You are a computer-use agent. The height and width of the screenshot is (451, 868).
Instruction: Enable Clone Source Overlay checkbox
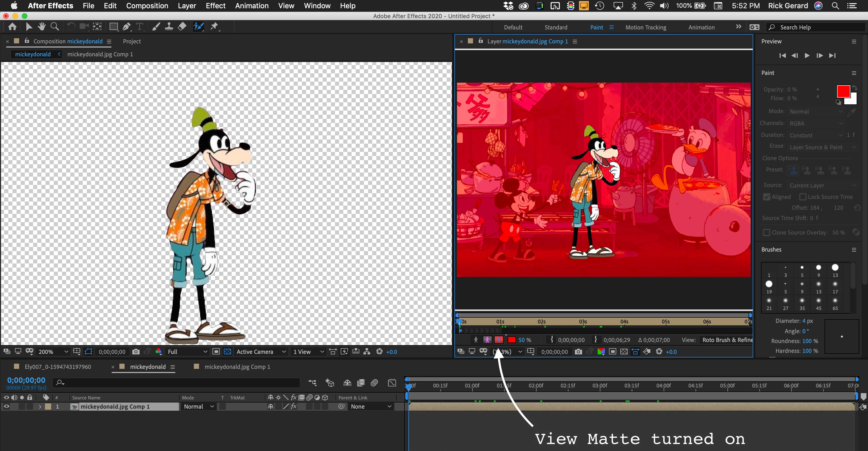click(767, 232)
